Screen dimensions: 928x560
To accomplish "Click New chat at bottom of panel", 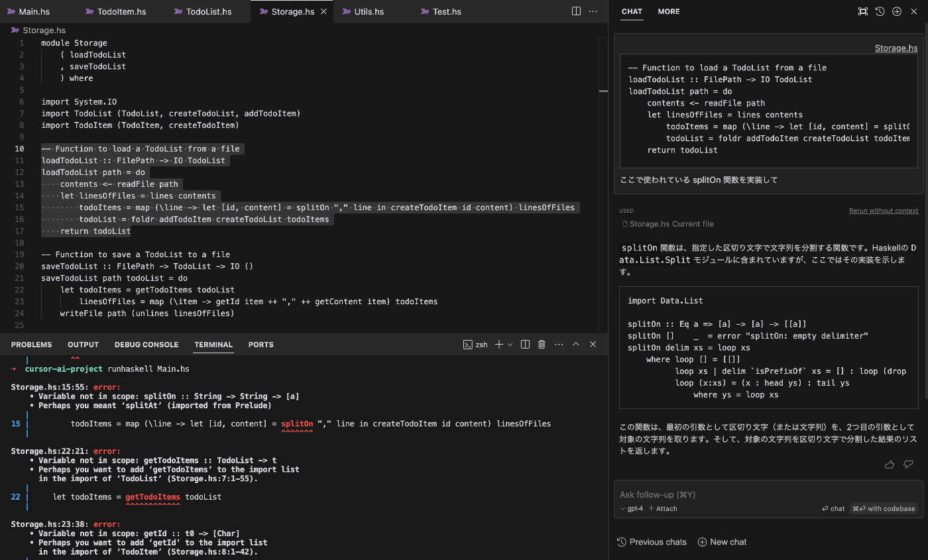I will 722,542.
